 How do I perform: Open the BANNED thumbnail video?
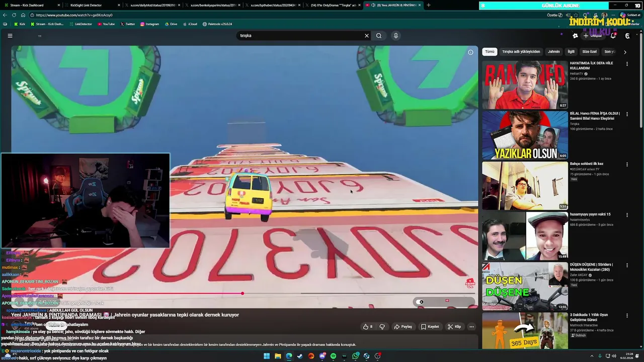[525, 85]
